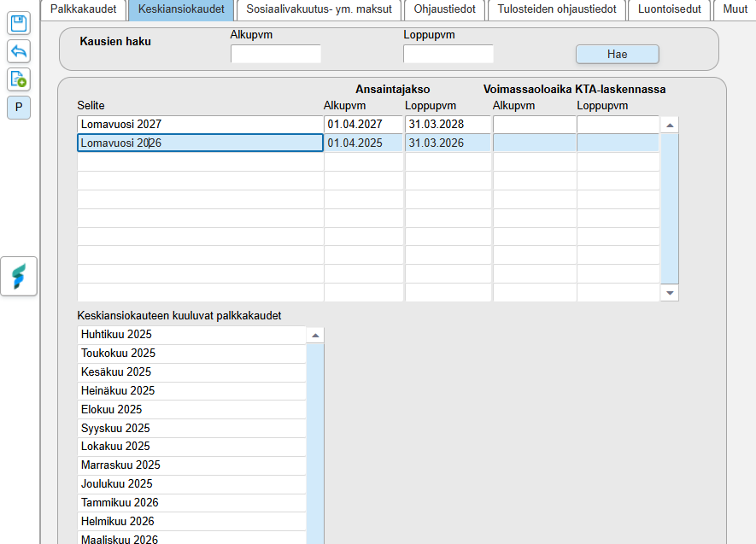Go to Tulosteiden ohjaustiedot tab
Screen dimensions: 756x544
click(557, 9)
